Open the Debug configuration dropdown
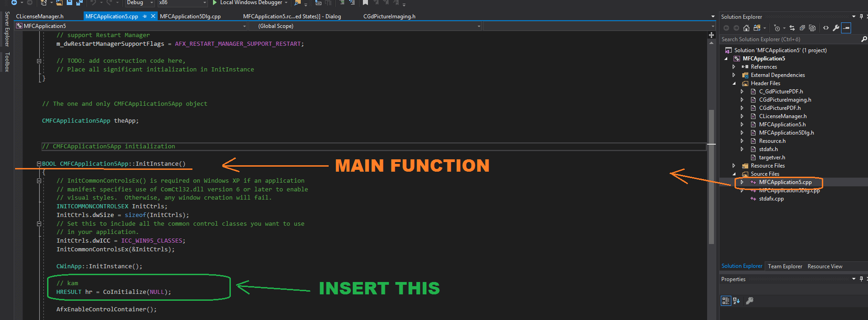The image size is (868, 320). pos(152,3)
